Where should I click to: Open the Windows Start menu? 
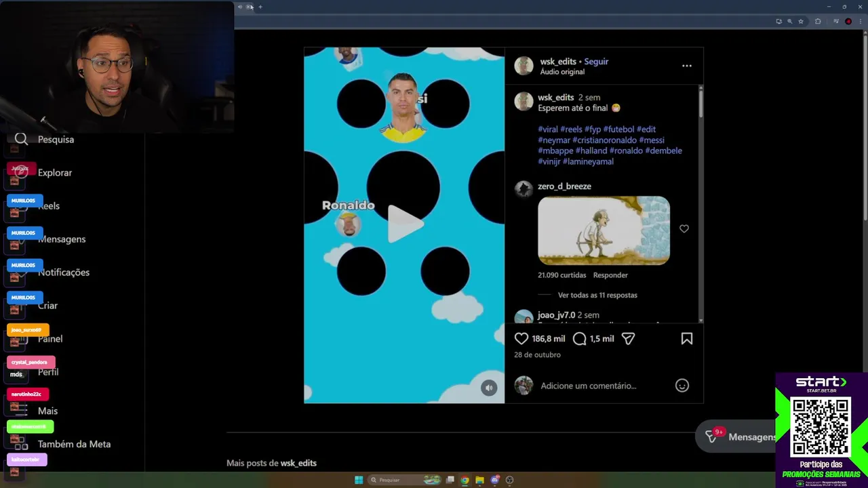click(x=359, y=480)
